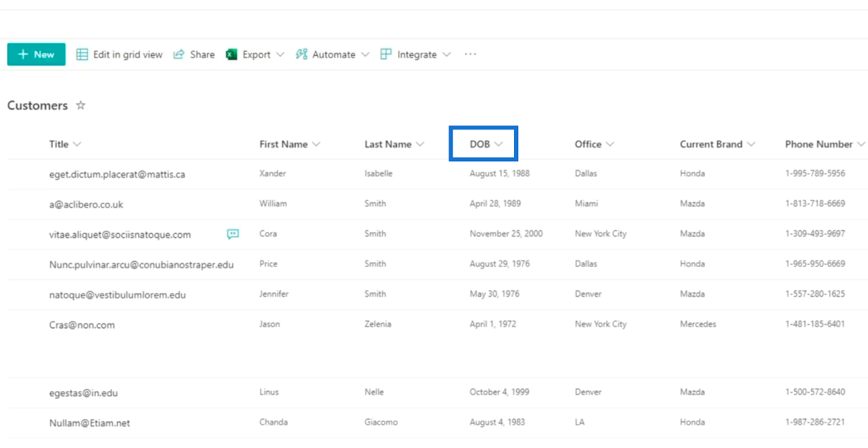
Task: Open item natoque@vestibulumlorem.edu
Action: pyautogui.click(x=117, y=295)
